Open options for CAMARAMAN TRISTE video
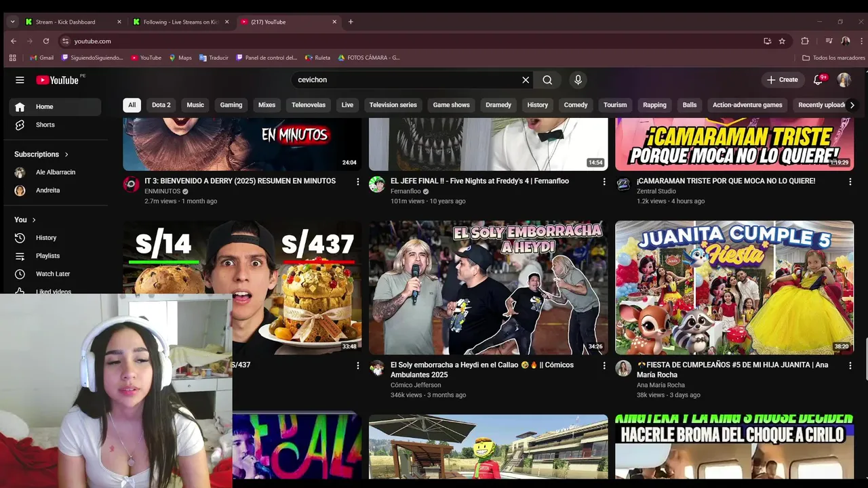Screen dimensions: 868x488 pos(850,182)
